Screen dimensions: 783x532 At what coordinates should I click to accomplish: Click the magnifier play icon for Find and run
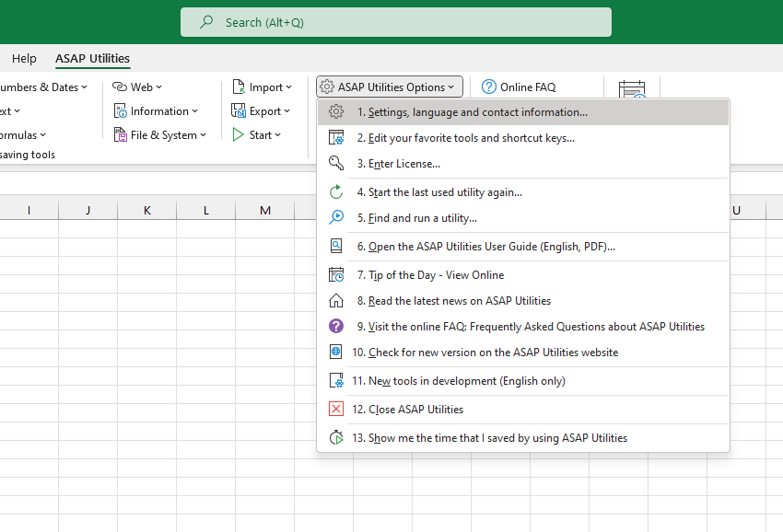click(x=336, y=217)
